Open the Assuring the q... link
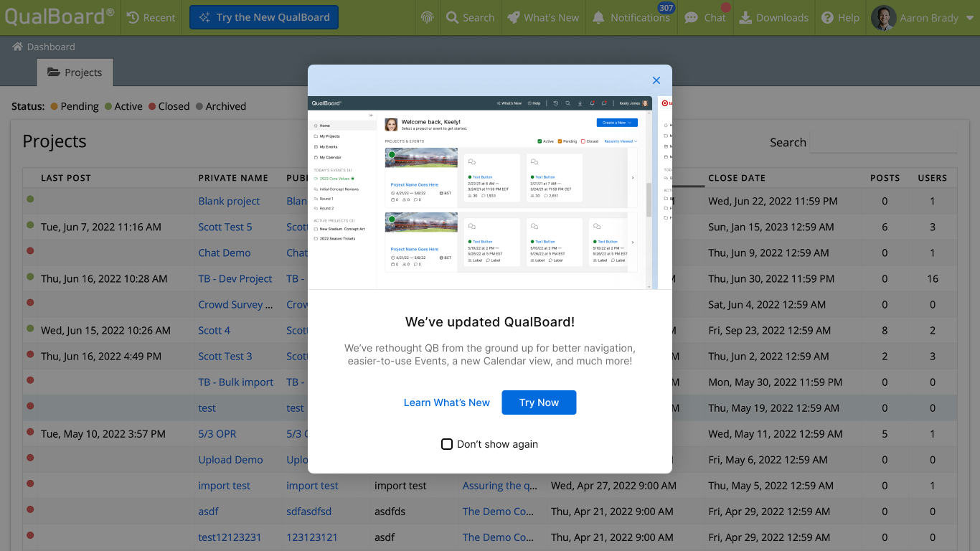980x551 pixels. (x=500, y=486)
